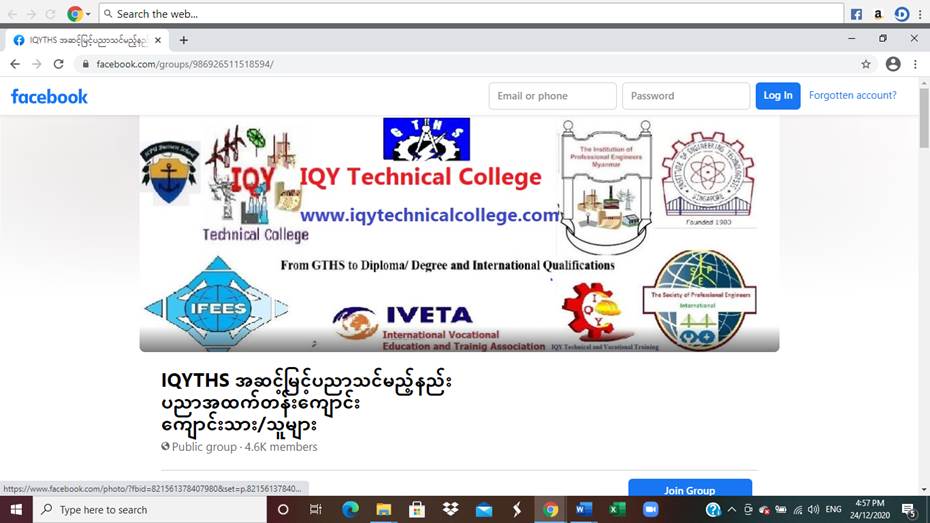This screenshot has height=523, width=930.
Task: Open Cortana circle icon on taskbar
Action: point(283,509)
